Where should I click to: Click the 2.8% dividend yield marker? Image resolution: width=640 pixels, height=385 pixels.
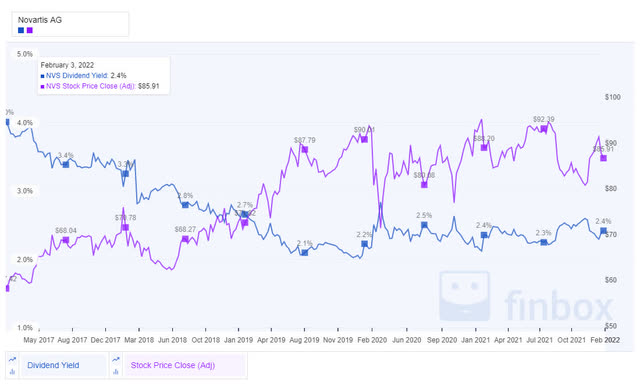[185, 205]
